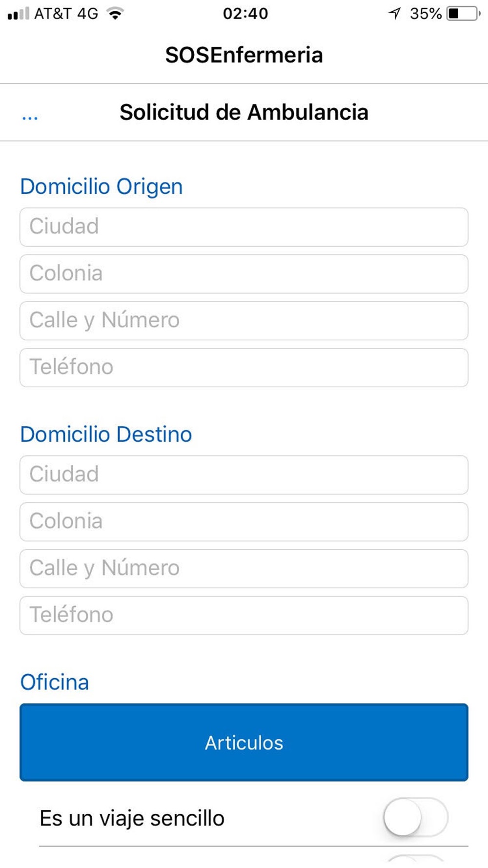
Task: Tap the Domicilio Origen section header
Action: point(102,187)
